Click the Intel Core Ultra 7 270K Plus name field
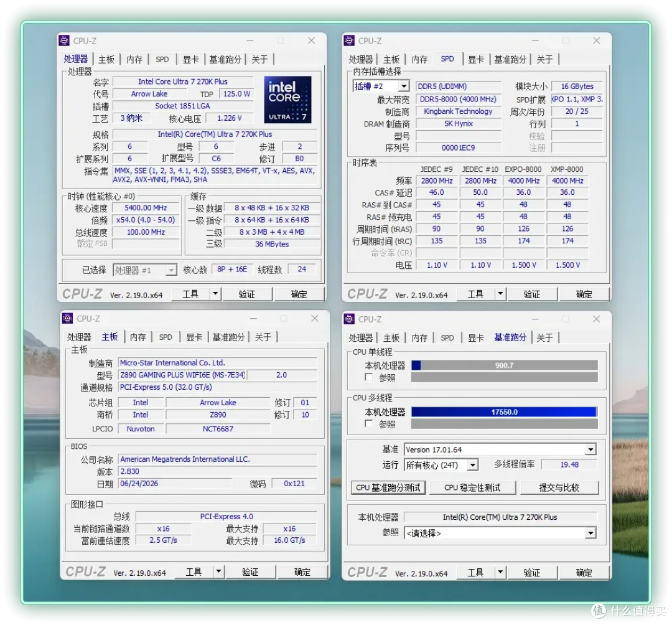 (183, 82)
